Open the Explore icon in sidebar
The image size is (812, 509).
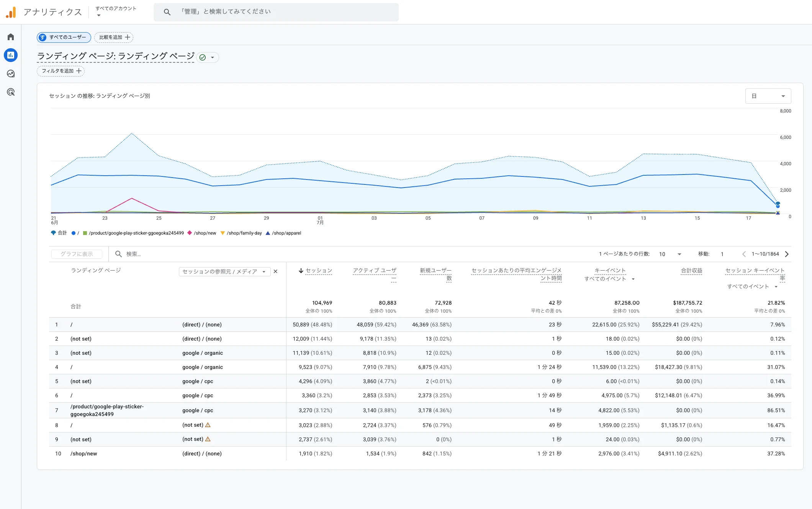11,73
